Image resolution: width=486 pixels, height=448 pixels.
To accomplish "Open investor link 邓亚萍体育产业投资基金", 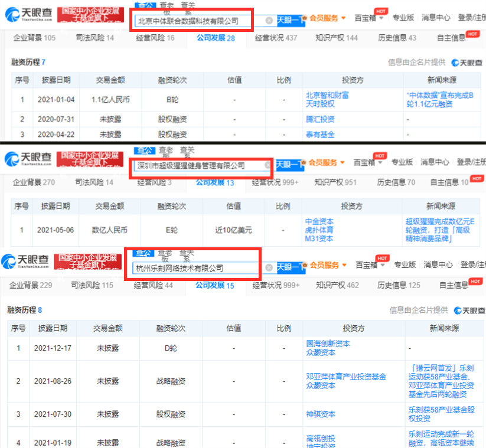I will [346, 377].
